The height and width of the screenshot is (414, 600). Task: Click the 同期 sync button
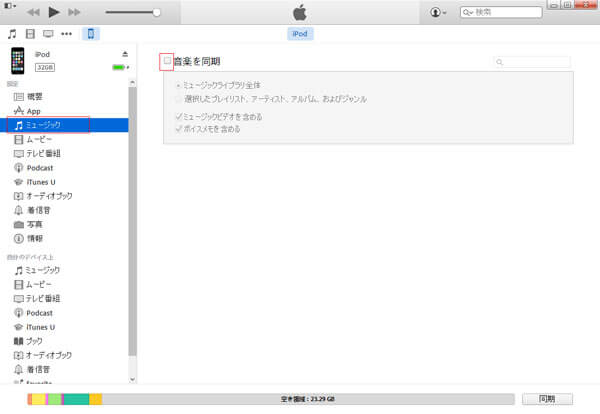coord(547,399)
